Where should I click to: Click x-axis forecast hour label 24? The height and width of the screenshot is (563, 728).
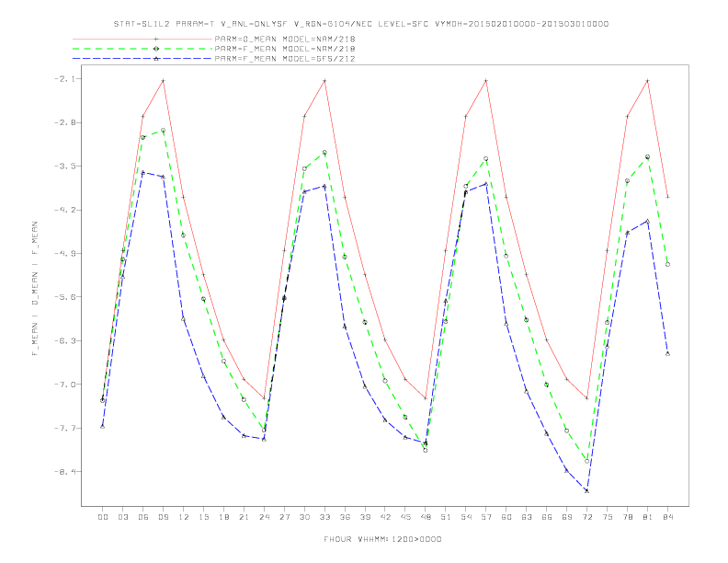[x=264, y=517]
